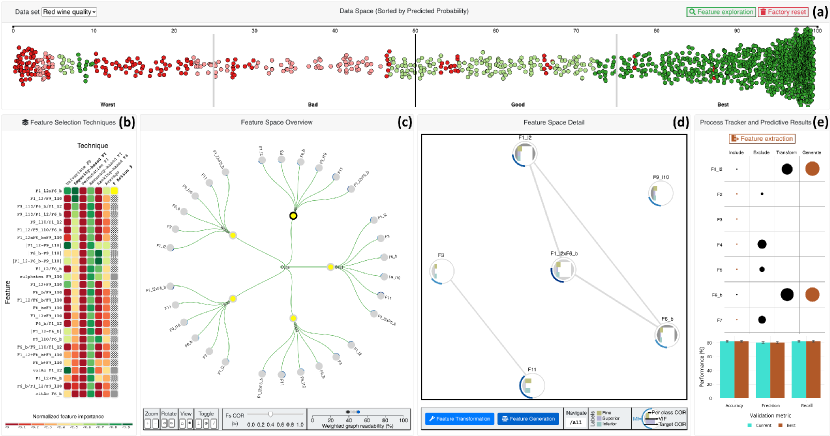Click the second View mode dot icon

pos(190,424)
